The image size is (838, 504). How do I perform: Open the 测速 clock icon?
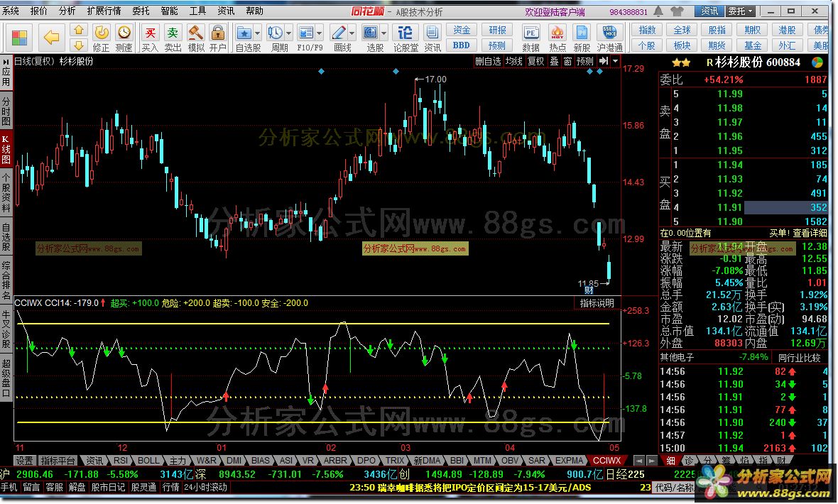[124, 33]
